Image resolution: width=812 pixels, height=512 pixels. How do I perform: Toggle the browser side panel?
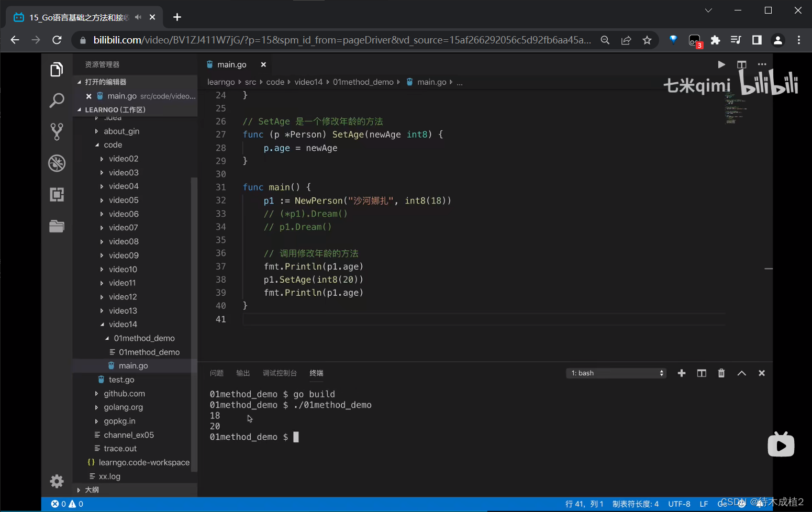tap(757, 40)
